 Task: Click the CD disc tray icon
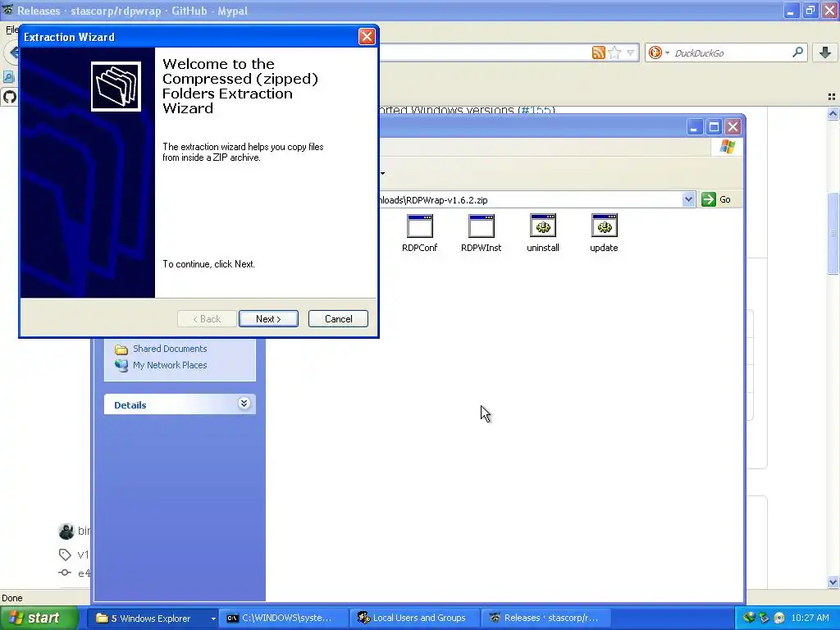779,618
